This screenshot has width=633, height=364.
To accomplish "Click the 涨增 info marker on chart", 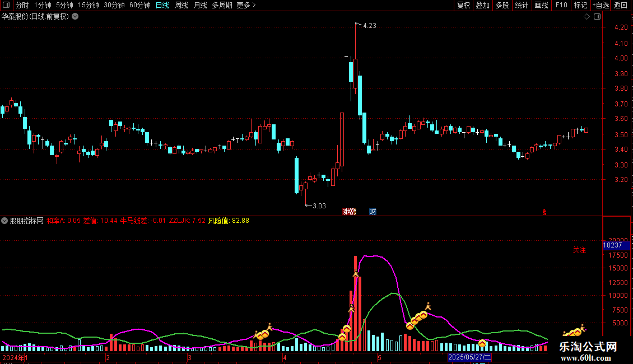I will coord(349,212).
